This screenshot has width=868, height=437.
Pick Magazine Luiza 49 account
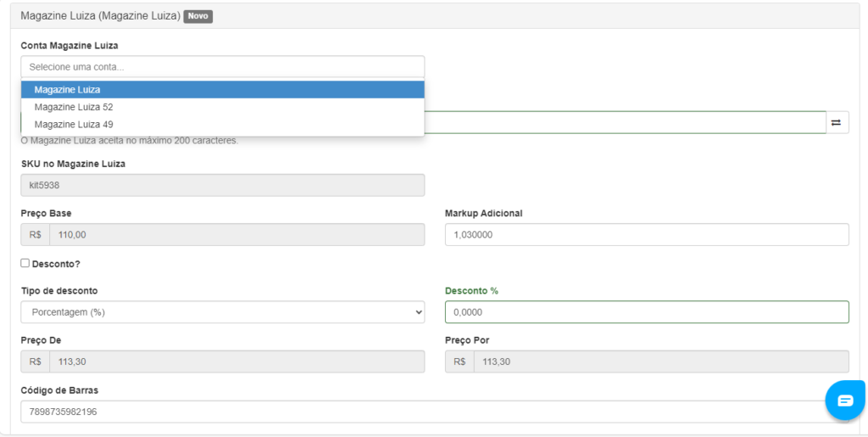point(223,124)
